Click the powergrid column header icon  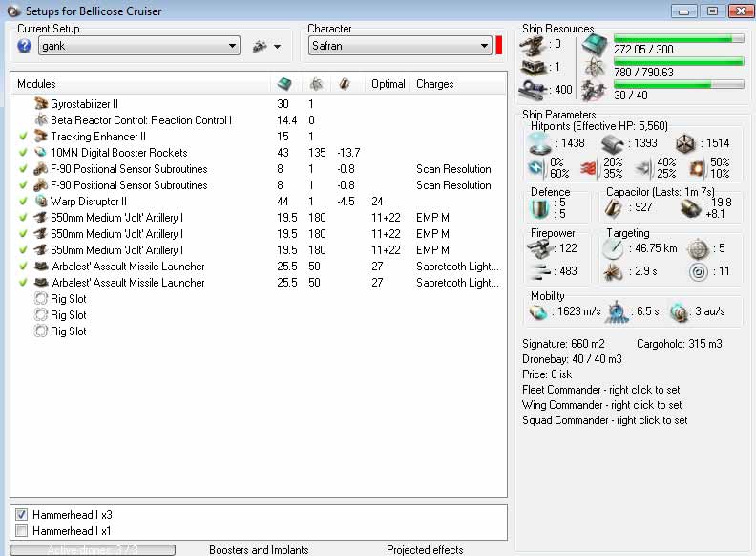[315, 84]
